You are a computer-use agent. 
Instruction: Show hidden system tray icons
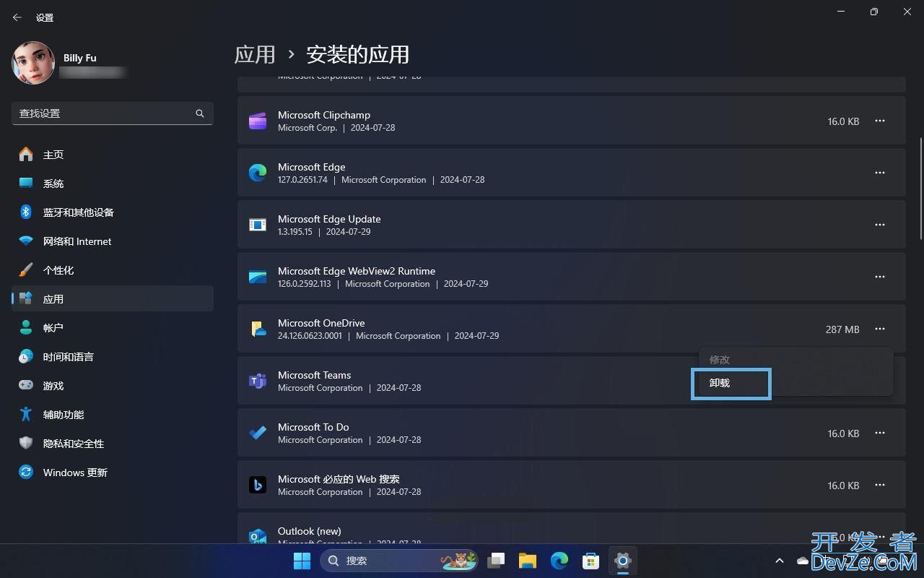coord(780,561)
